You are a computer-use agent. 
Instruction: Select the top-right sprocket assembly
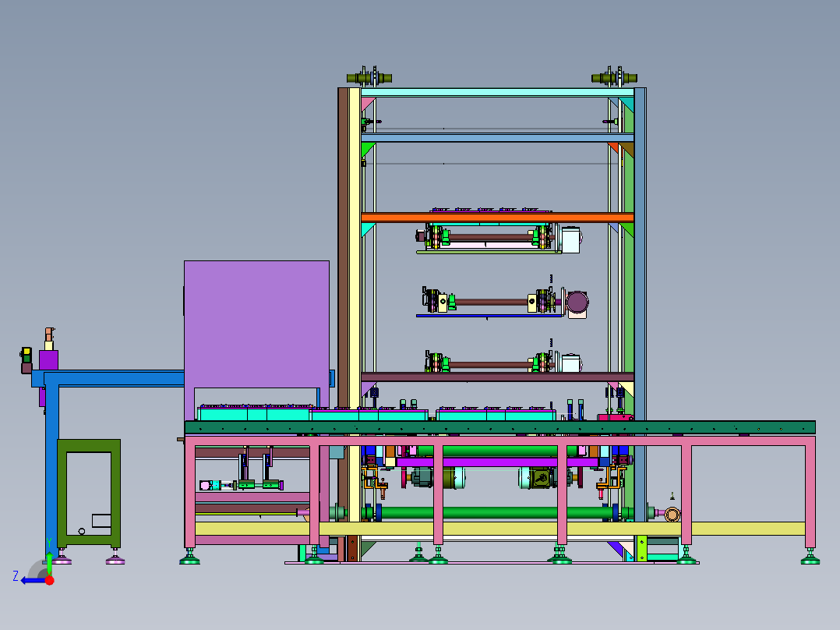tap(614, 78)
